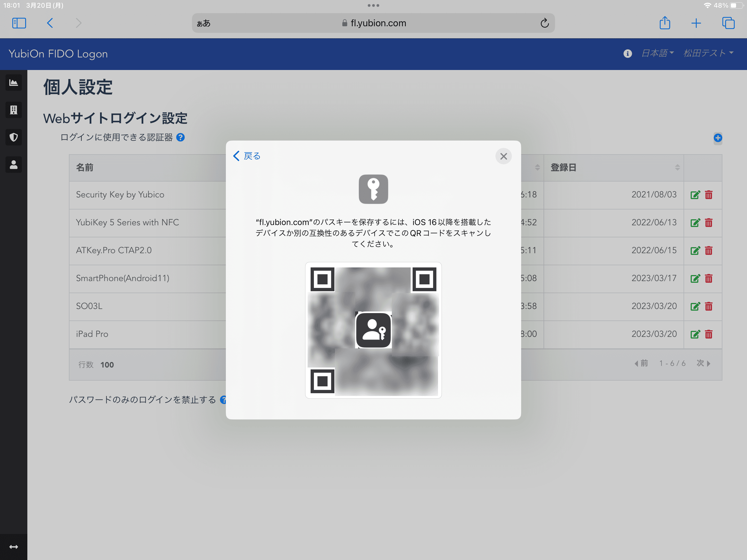The height and width of the screenshot is (560, 747).
Task: Select the iPad Pro name cell
Action: pos(92,334)
